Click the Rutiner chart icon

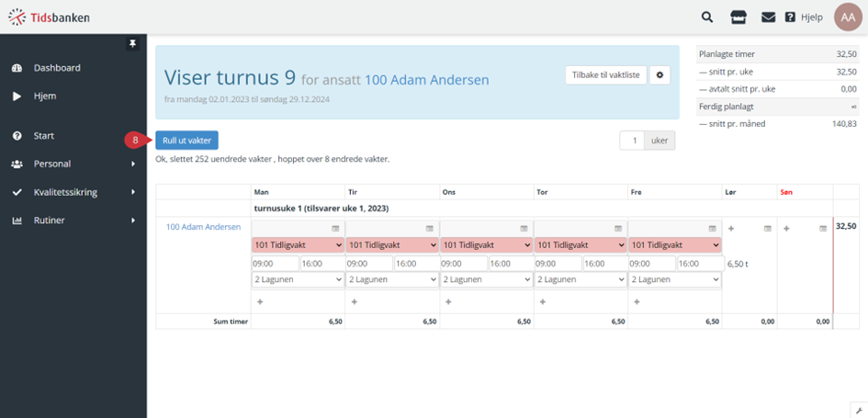pos(17,220)
